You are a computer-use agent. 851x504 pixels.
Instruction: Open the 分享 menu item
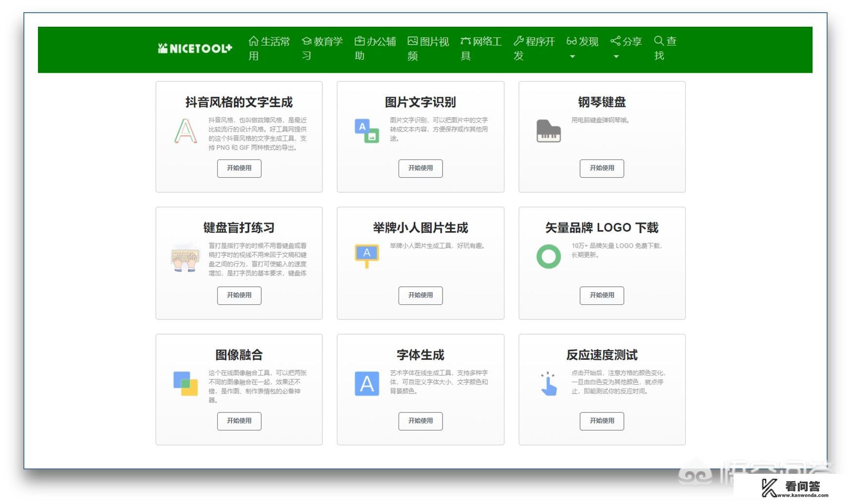tap(626, 47)
